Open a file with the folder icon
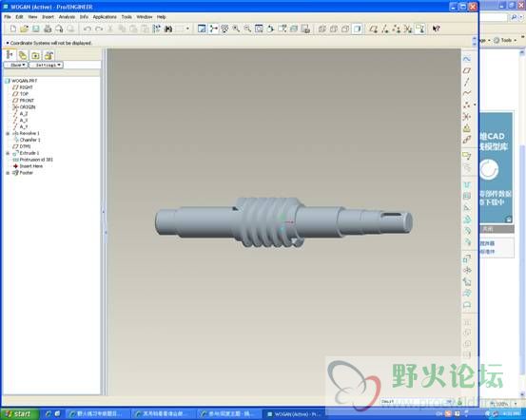The height and width of the screenshot is (420, 526). click(24, 29)
